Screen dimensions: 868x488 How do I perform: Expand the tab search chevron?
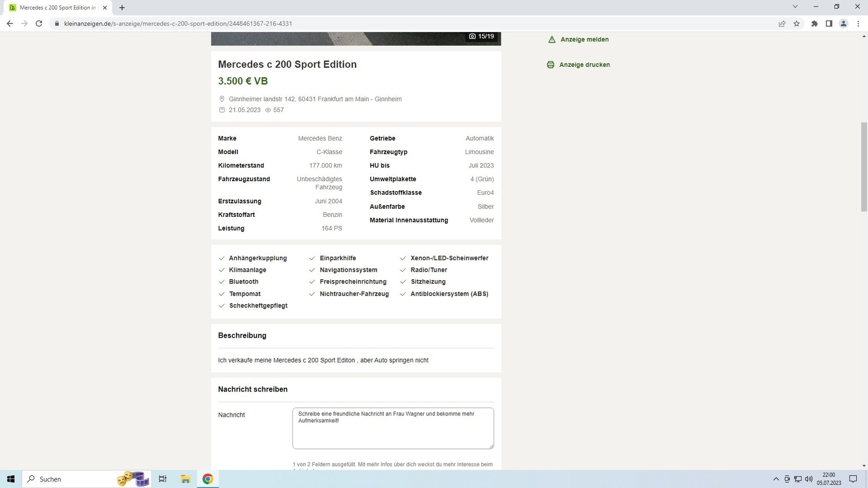795,7
